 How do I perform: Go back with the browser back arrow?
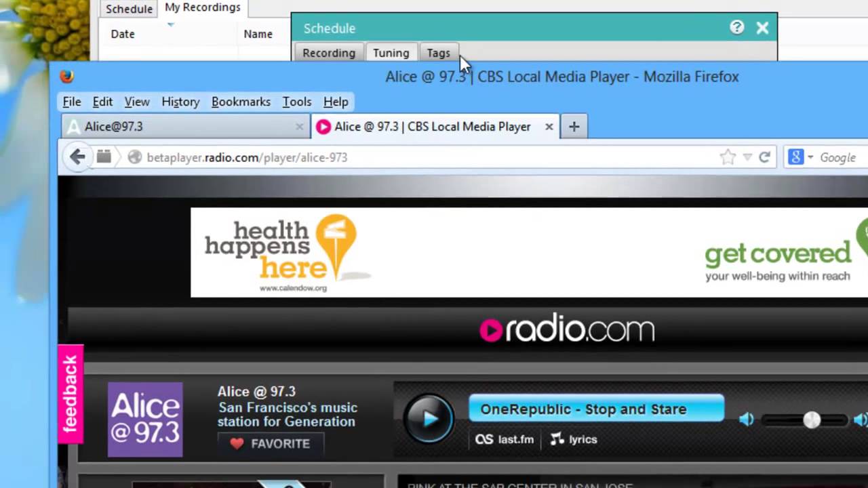77,157
